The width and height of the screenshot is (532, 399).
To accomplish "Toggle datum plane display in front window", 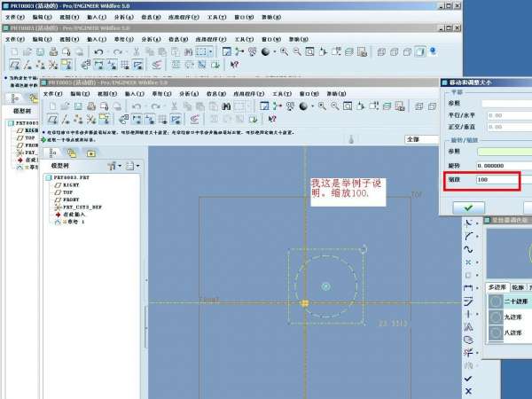I will (52, 119).
